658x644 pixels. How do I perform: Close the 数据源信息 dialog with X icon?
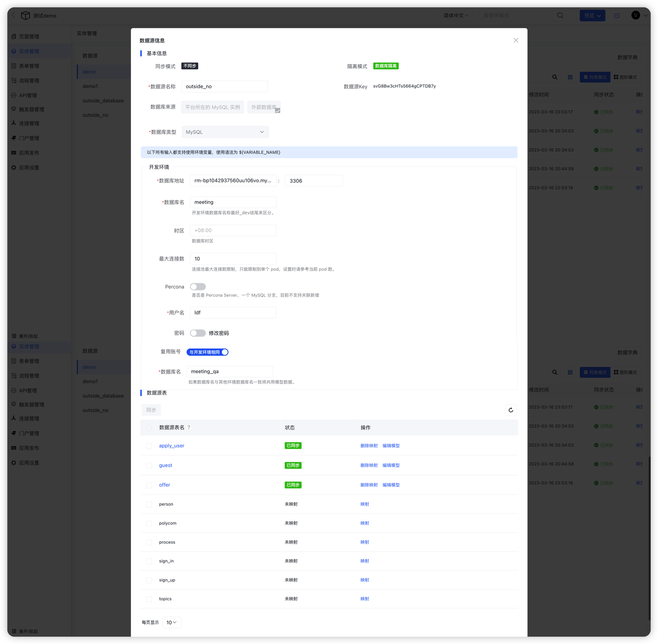(x=516, y=40)
